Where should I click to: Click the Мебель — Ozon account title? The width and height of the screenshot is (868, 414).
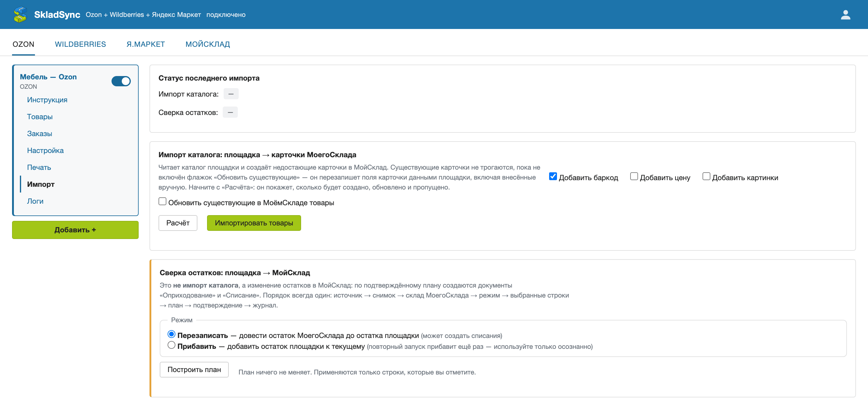pos(48,77)
